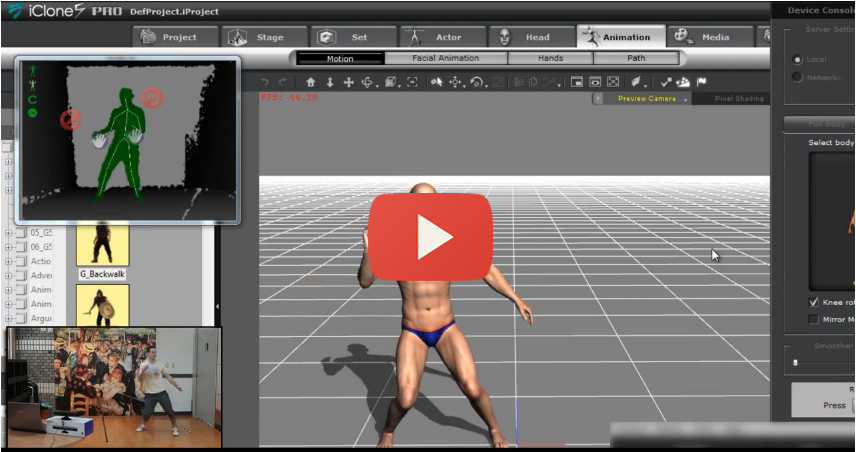The height and width of the screenshot is (452, 856).
Task: Switch to the Facial Animation tab
Action: pyautogui.click(x=445, y=59)
